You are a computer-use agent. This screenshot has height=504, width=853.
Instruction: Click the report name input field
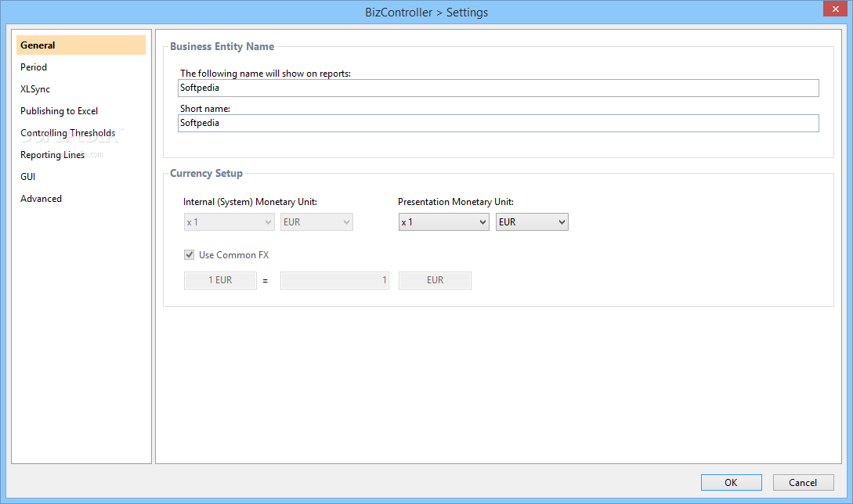(x=498, y=88)
